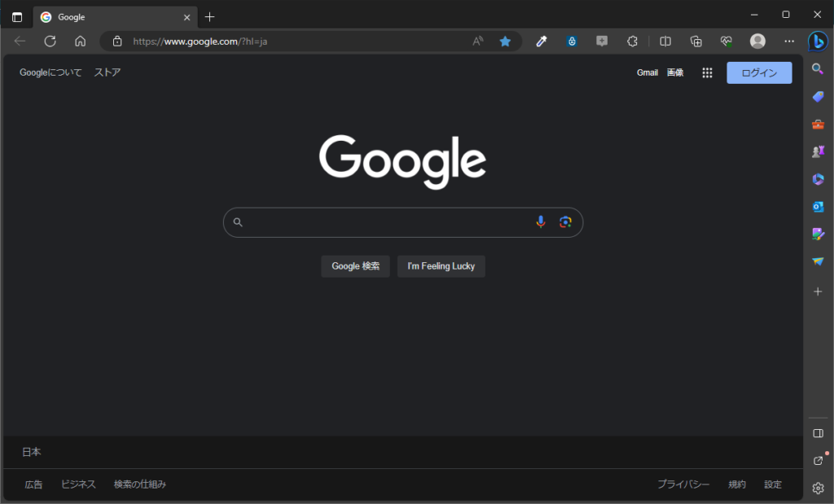The image size is (834, 504).
Task: Focus the Google search box
Action: coord(402,222)
